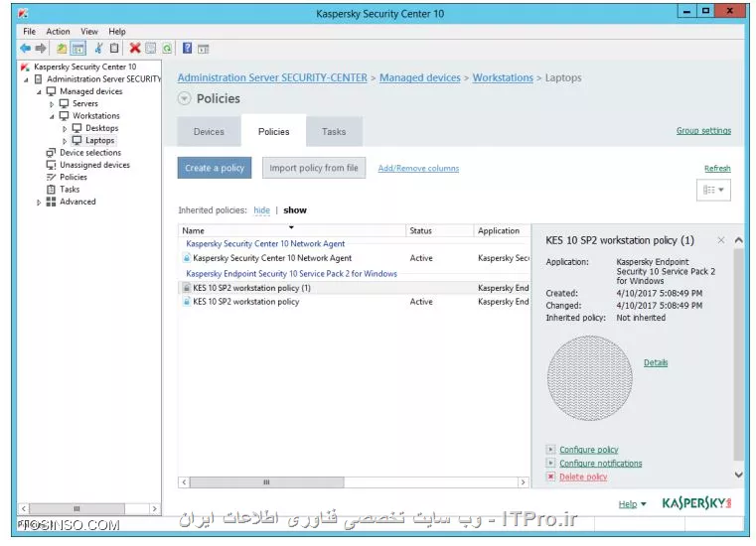Click the Properties toolbar icon
This screenshot has height=546, width=756.
point(150,49)
